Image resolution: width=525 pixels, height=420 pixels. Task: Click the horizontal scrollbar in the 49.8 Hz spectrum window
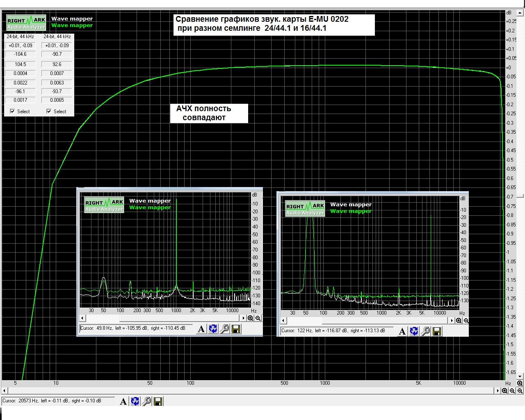point(163,318)
